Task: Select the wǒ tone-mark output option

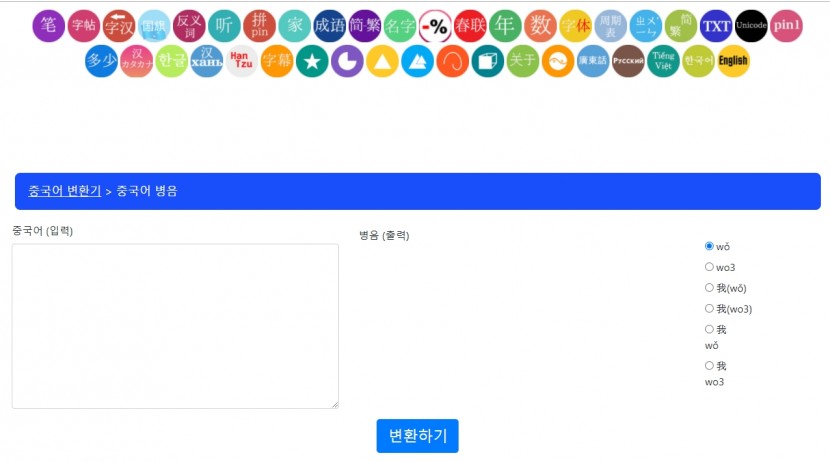Action: (x=710, y=246)
